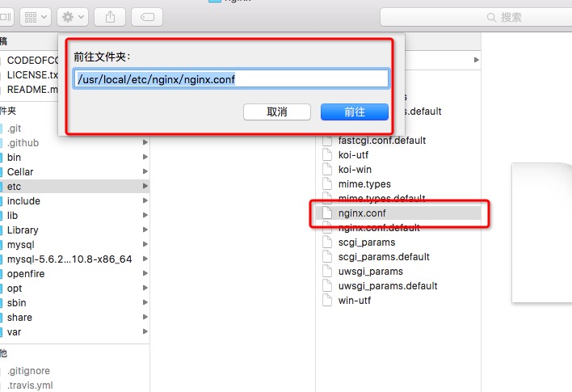The image size is (572, 392).
Task: Select the sbin folder
Action: tap(16, 303)
